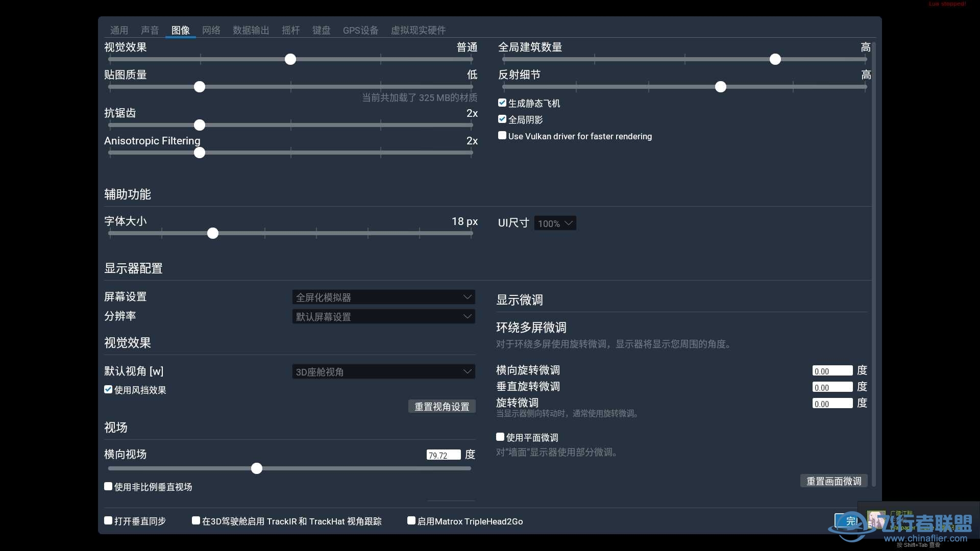Screen dimensions: 980x551
Task: Open the 摇杆 settings tab
Action: pyautogui.click(x=290, y=30)
